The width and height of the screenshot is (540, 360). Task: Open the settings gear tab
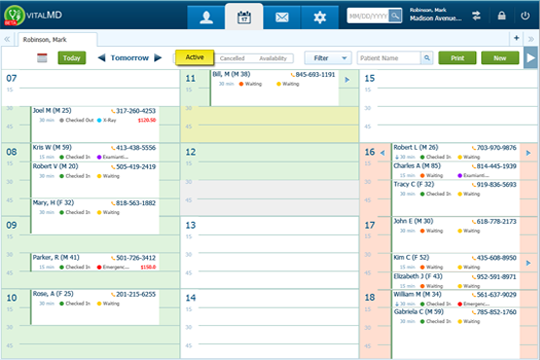(x=320, y=17)
